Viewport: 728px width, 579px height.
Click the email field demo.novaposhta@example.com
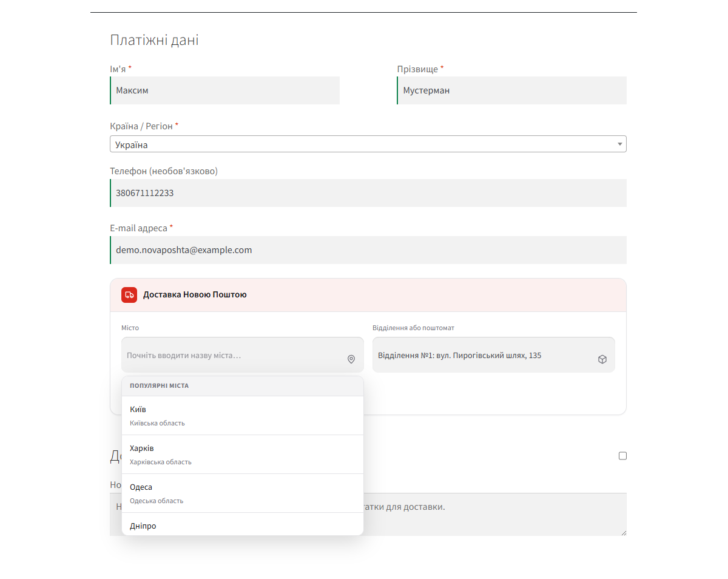(x=368, y=250)
